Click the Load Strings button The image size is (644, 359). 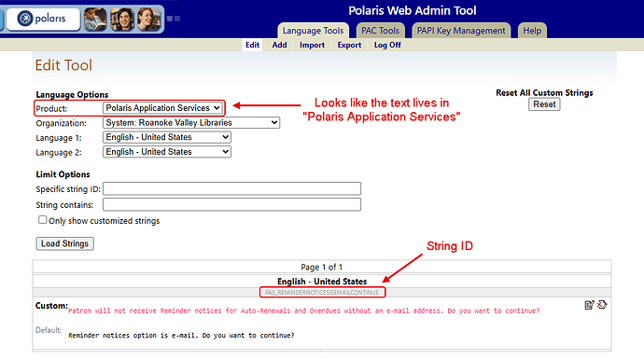click(65, 243)
